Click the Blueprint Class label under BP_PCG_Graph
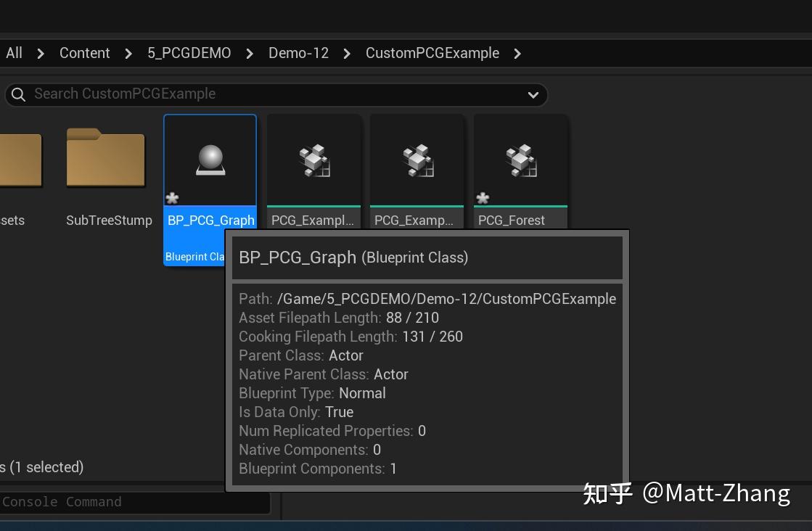This screenshot has height=531, width=812. tap(193, 256)
